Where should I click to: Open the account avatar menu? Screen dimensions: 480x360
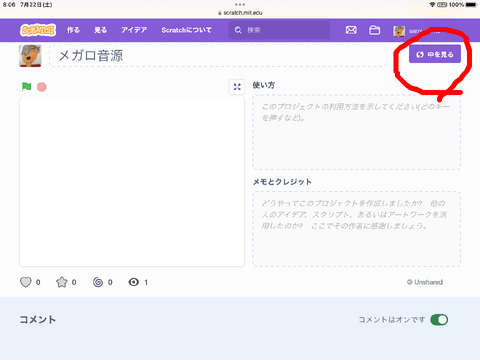(399, 31)
